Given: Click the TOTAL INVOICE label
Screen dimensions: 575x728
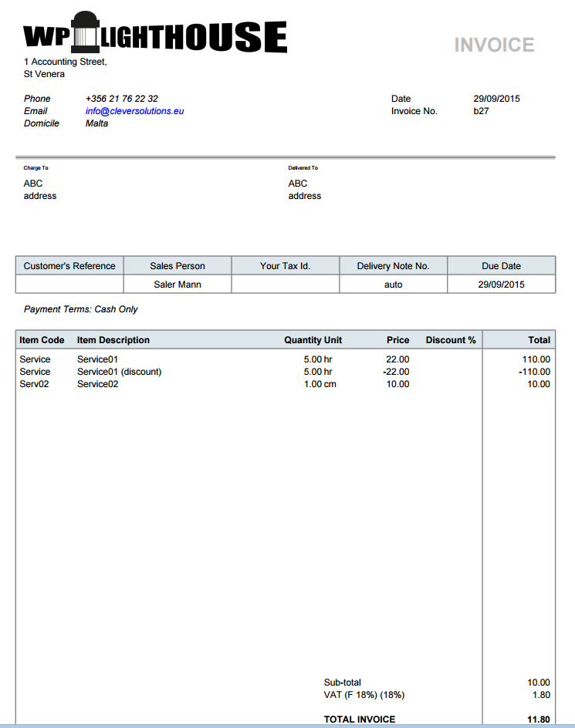Looking at the screenshot, I should (x=360, y=720).
